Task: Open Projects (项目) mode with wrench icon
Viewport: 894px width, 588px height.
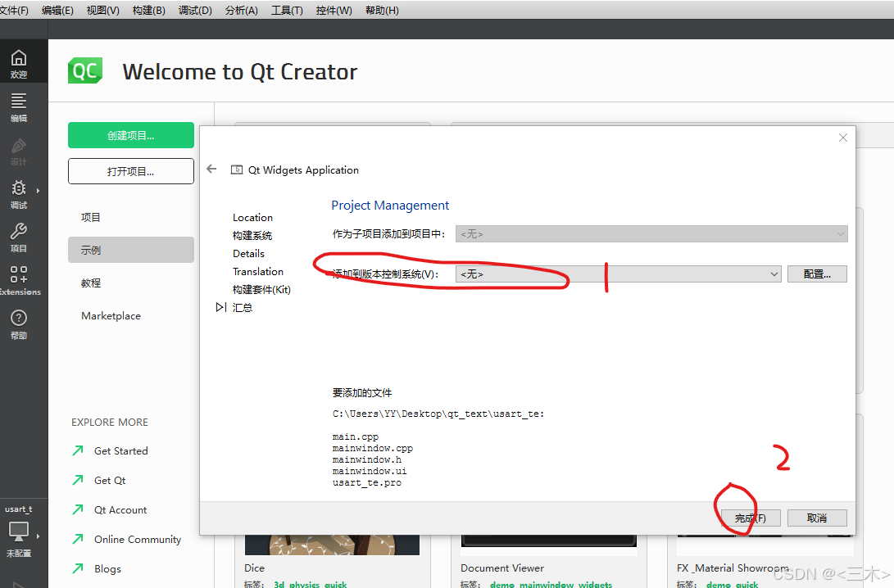Action: coord(19,237)
